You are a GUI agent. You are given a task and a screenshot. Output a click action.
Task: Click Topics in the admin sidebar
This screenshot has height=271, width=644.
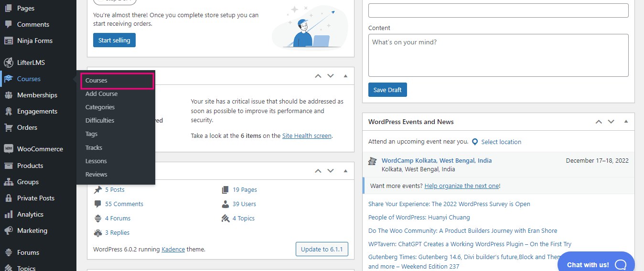26,268
